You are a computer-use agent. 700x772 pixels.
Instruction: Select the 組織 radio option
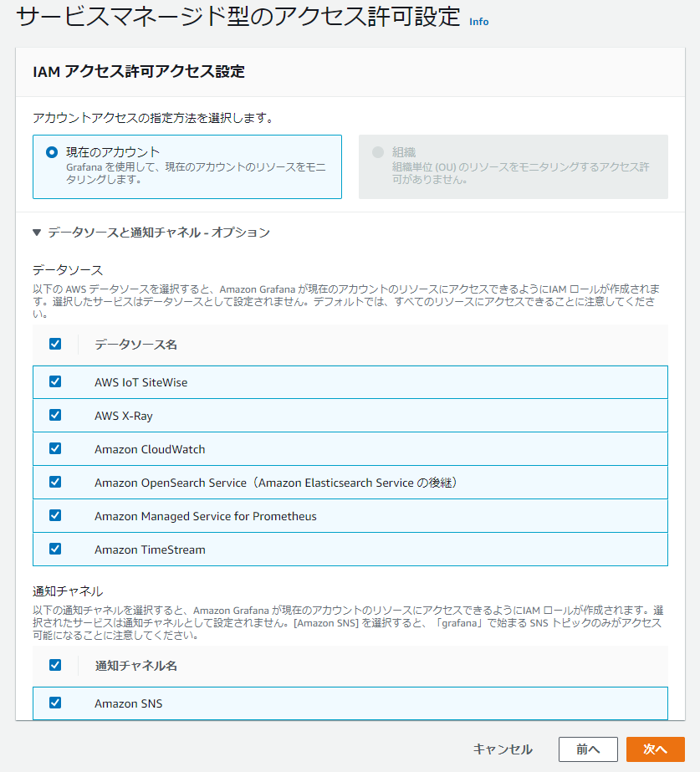pyautogui.click(x=378, y=152)
